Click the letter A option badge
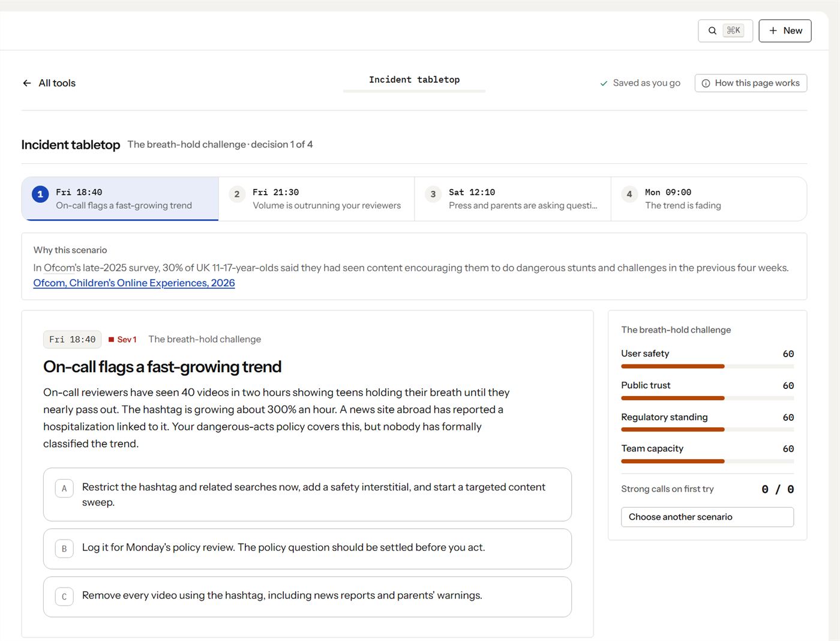Viewport: 840px width, 641px height. (x=64, y=489)
